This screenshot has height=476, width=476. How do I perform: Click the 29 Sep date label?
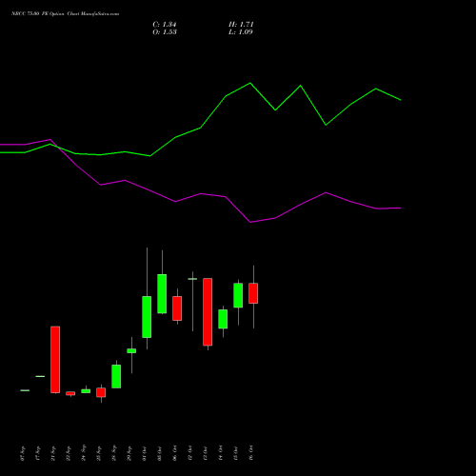[x=129, y=453]
